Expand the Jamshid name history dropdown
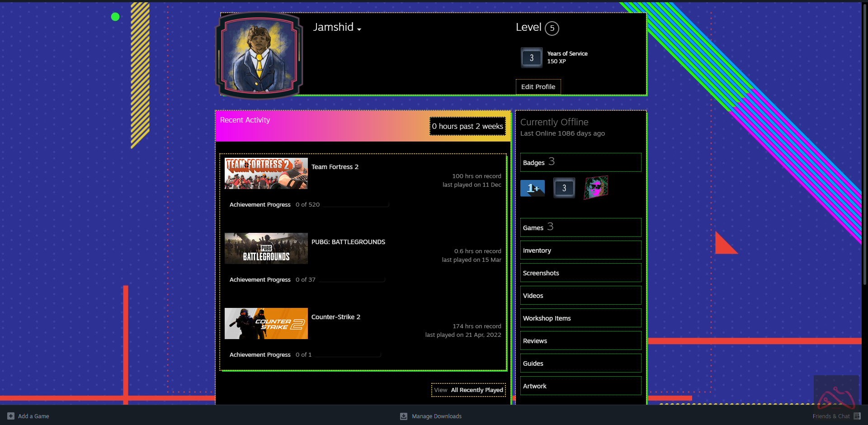Screen dimensions: 868x425 [359, 29]
